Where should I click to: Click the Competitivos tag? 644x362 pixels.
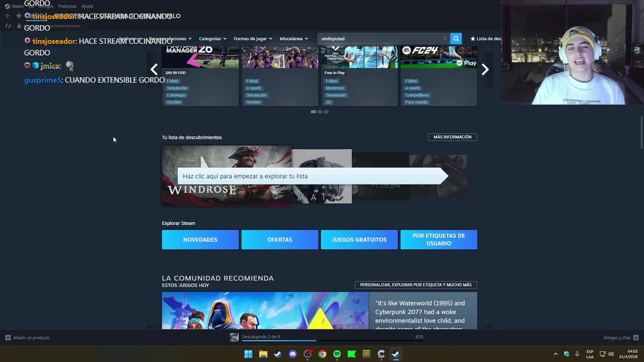(417, 95)
